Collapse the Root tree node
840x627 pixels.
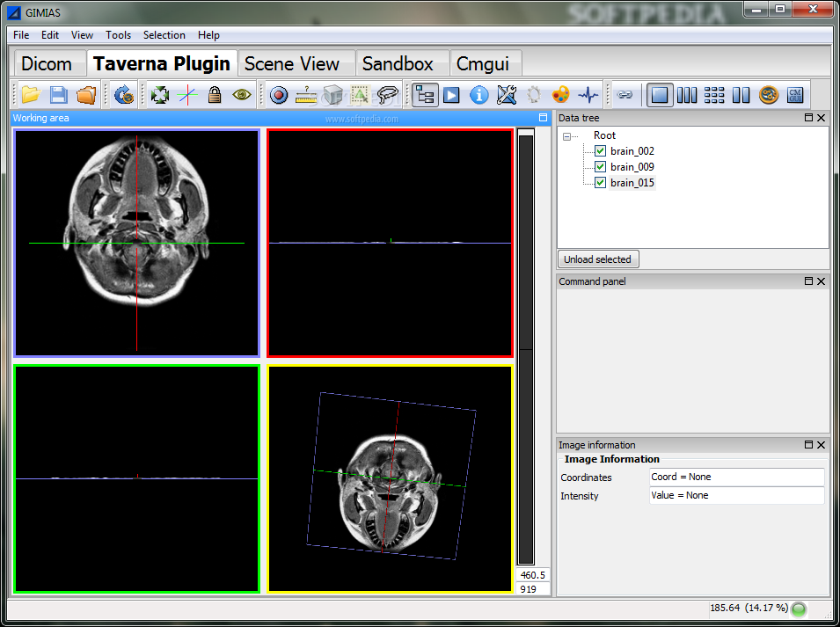tap(566, 136)
